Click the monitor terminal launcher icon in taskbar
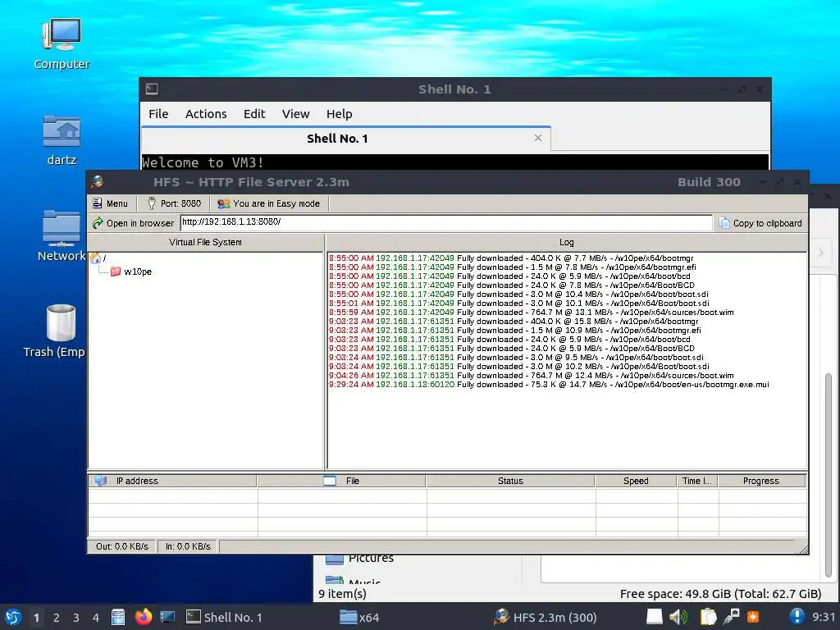This screenshot has width=840, height=630. coord(167,617)
